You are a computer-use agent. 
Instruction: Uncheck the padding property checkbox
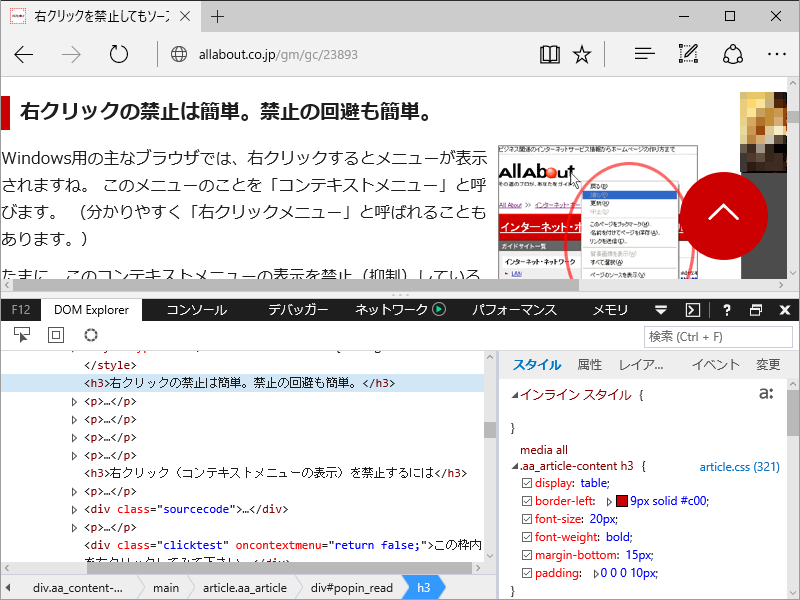click(527, 573)
